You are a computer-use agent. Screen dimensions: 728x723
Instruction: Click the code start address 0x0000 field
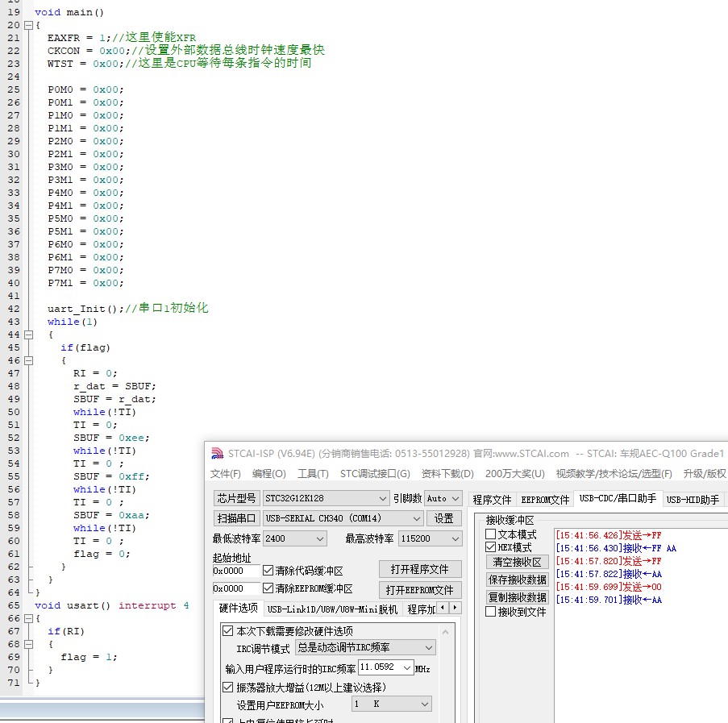[x=236, y=571]
